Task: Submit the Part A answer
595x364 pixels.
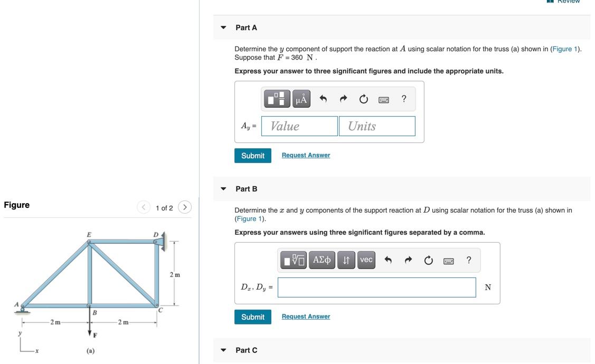Action: (x=252, y=155)
